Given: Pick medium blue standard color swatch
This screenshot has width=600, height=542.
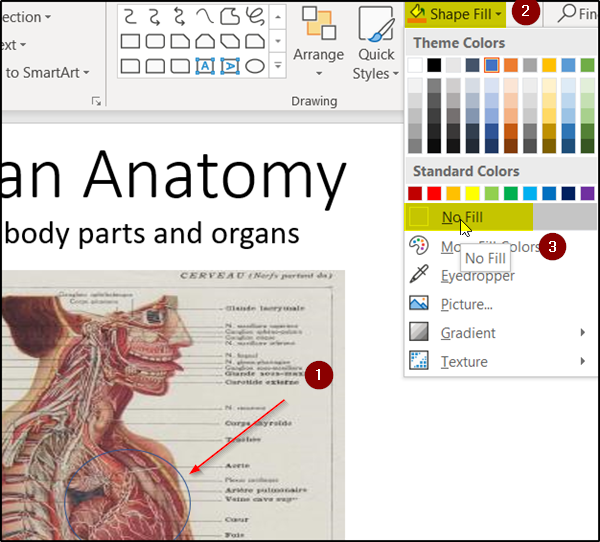Looking at the screenshot, I should click(x=549, y=193).
